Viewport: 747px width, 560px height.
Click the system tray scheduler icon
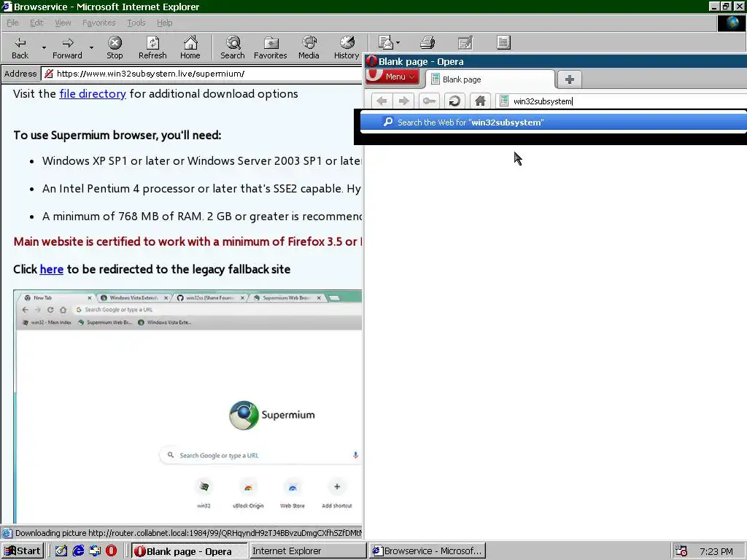click(x=681, y=551)
